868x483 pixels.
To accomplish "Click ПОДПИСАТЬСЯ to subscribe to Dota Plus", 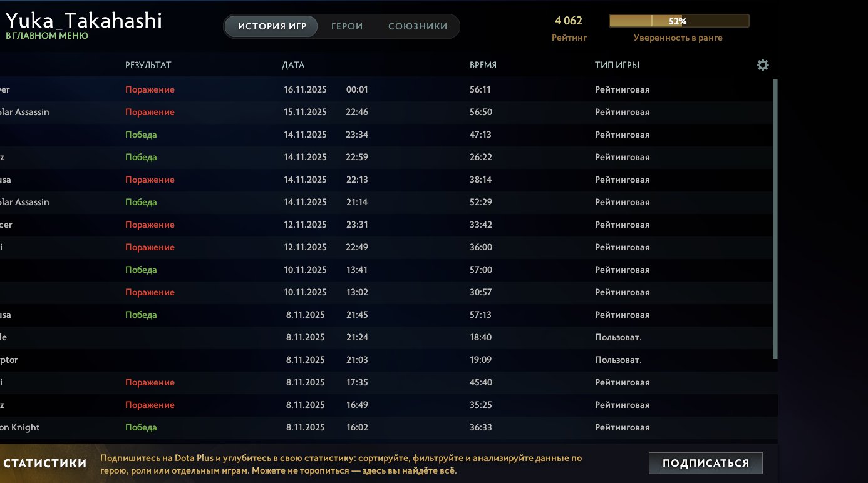I will click(705, 463).
